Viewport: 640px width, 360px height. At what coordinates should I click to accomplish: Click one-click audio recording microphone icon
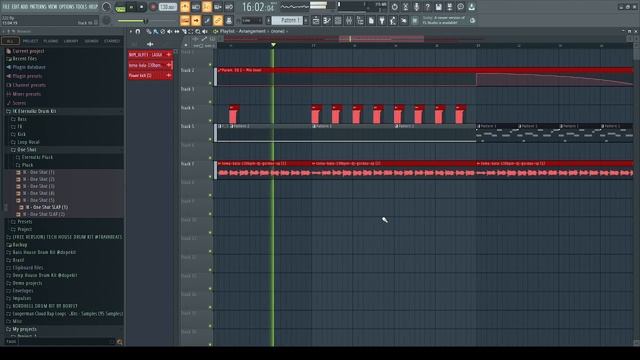[x=416, y=7]
